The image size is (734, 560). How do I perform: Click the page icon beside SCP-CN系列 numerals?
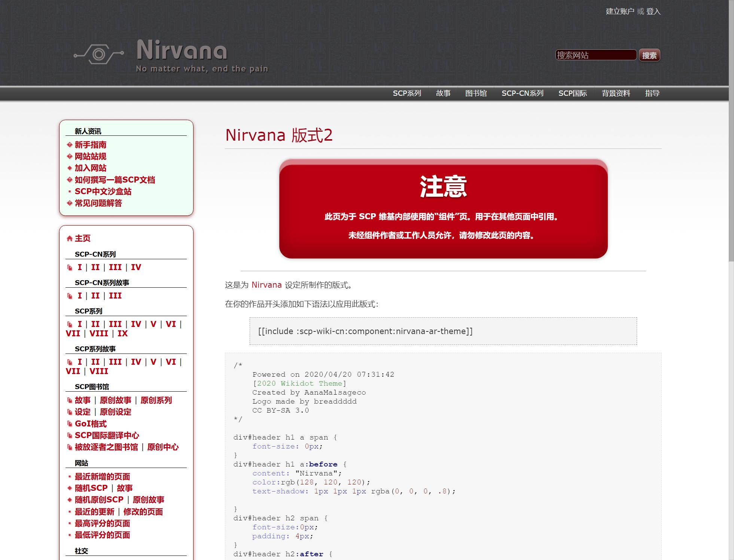70,267
